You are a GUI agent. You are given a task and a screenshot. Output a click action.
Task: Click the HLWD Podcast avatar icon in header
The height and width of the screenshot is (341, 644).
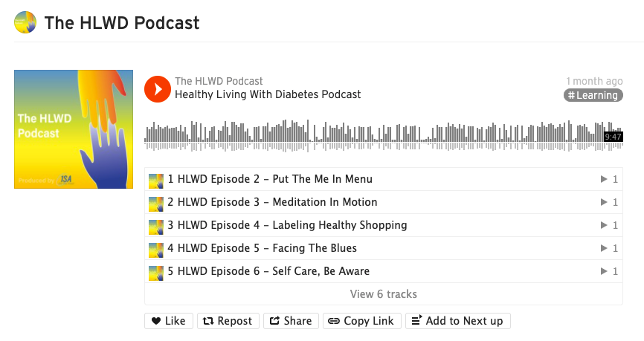[25, 22]
